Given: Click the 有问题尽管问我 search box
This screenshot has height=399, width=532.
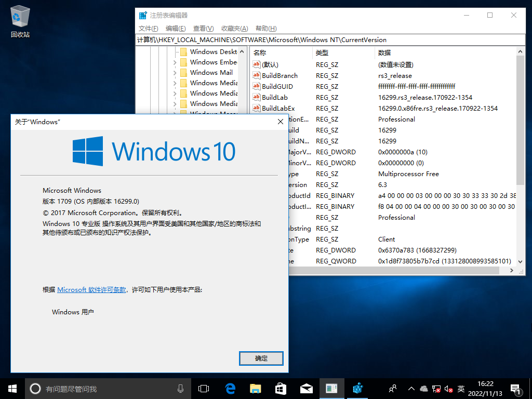Looking at the screenshot, I should [x=108, y=389].
